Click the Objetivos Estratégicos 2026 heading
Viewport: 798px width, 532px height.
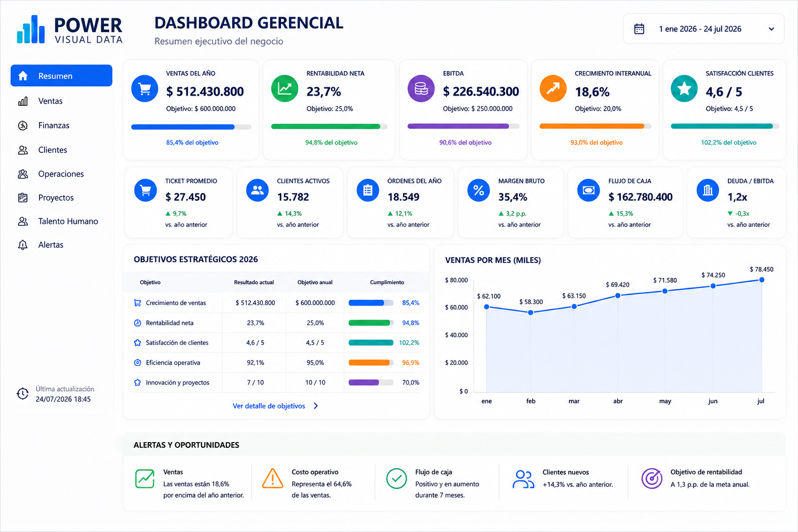point(196,259)
